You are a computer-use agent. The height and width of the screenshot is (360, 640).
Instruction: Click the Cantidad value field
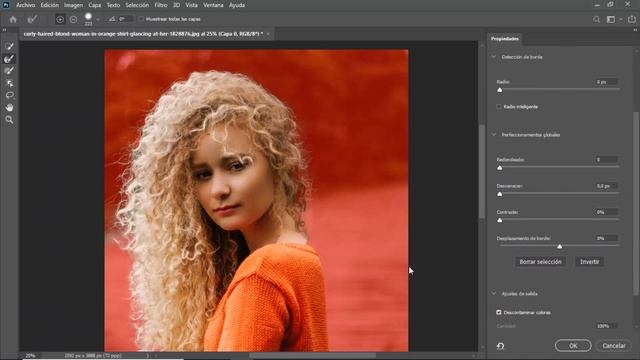607,326
